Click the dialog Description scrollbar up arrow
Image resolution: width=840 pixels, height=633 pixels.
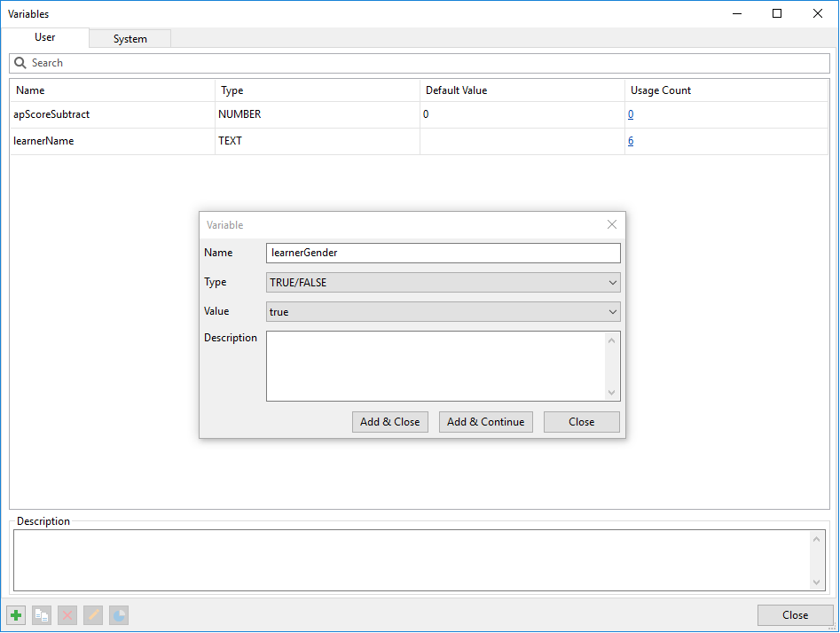coord(612,340)
